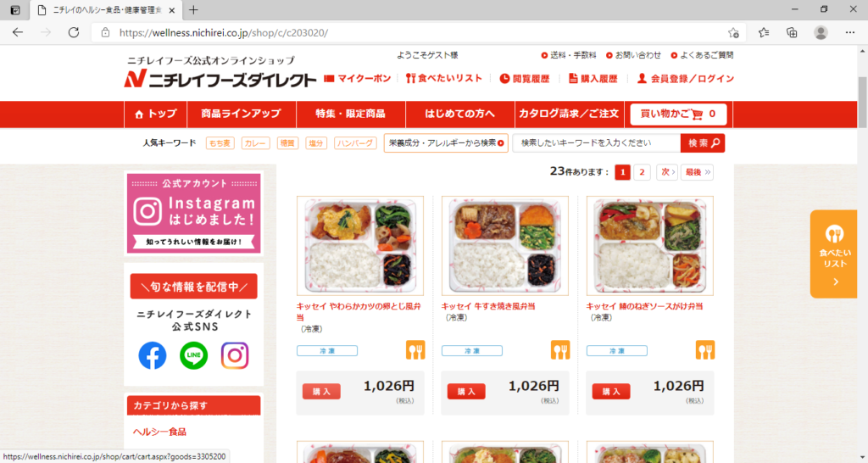868x463 pixels.
Task: Open キッセイ 牛すき焼き風弁当 title link
Action: point(488,306)
